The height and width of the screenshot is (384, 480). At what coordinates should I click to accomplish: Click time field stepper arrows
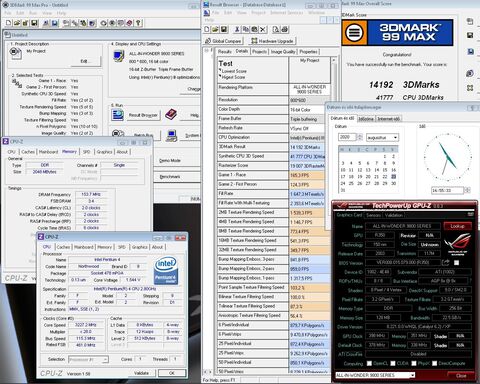[467, 190]
